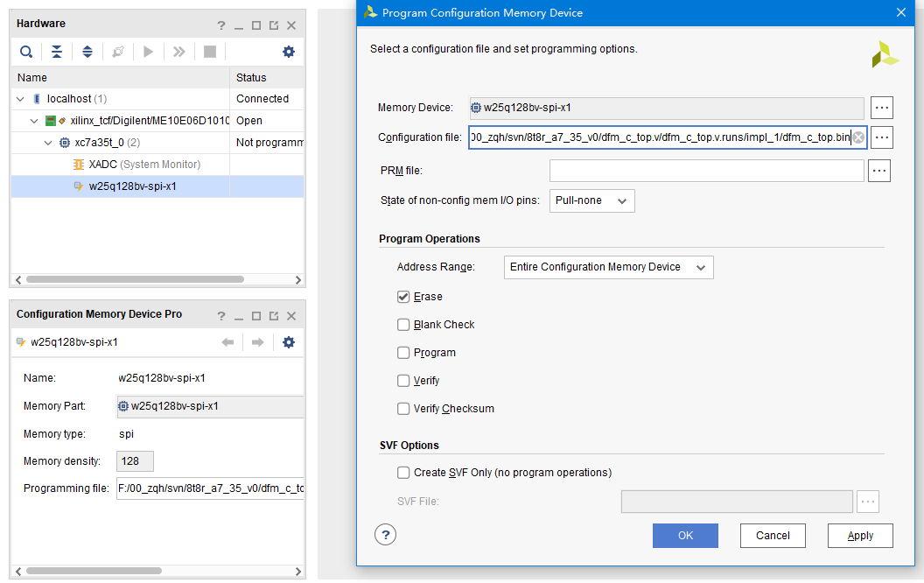Float the Hardware panel
Image resolution: width=924 pixels, height=583 pixels.
[x=274, y=25]
